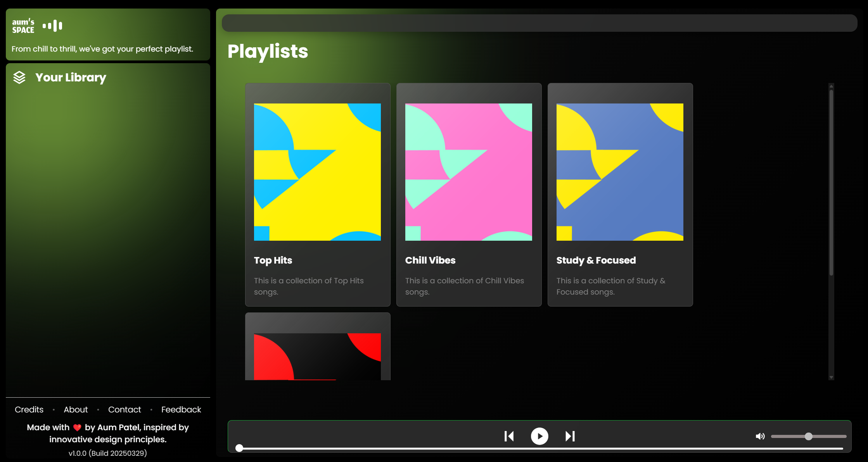The height and width of the screenshot is (462, 868).
Task: Mute using the volume speaker icon
Action: click(x=760, y=436)
